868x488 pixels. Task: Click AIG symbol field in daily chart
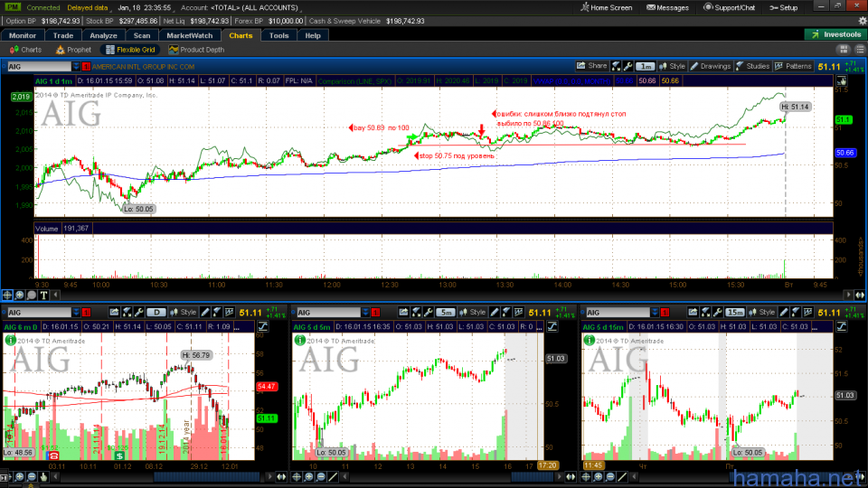tap(39, 313)
